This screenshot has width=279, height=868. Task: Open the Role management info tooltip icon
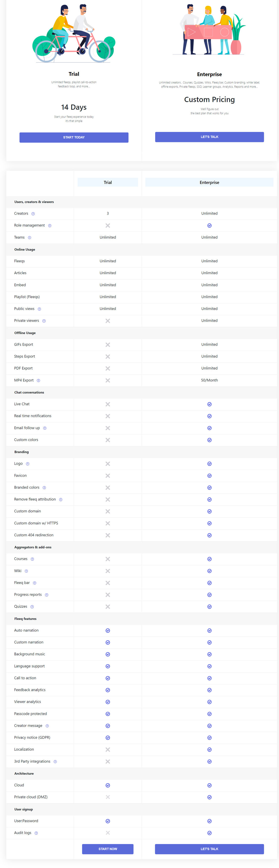point(49,226)
